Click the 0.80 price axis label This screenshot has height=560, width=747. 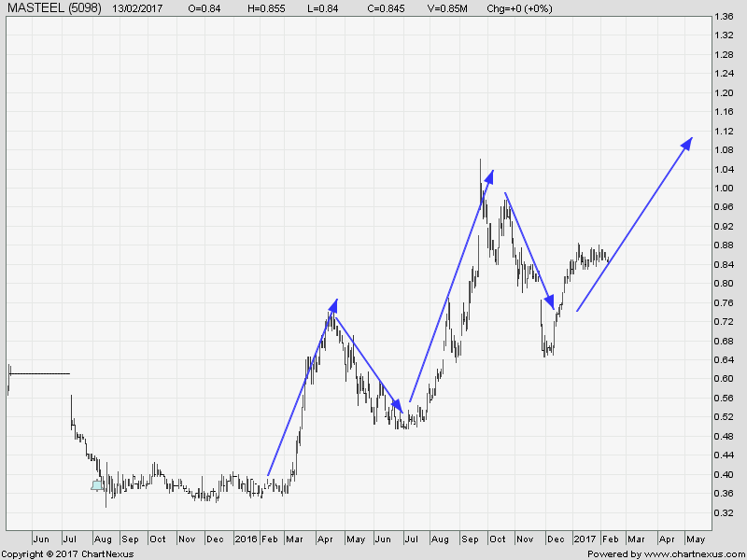(725, 284)
